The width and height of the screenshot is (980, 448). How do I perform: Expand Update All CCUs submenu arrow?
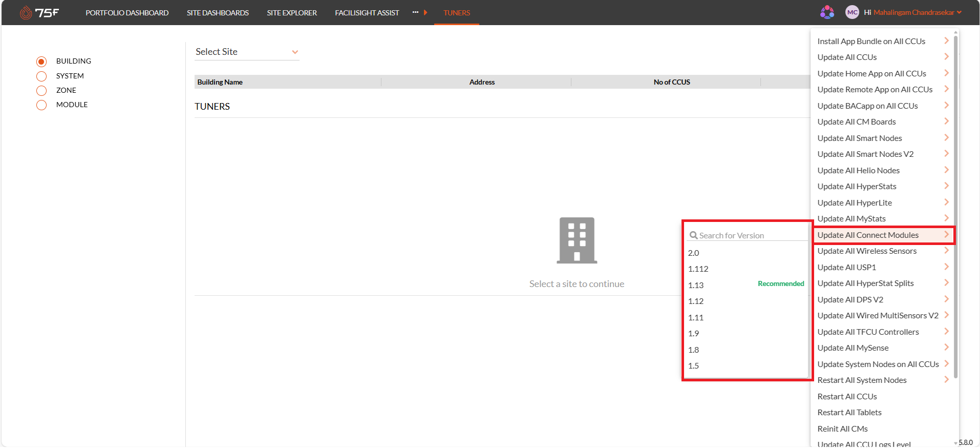(x=946, y=57)
